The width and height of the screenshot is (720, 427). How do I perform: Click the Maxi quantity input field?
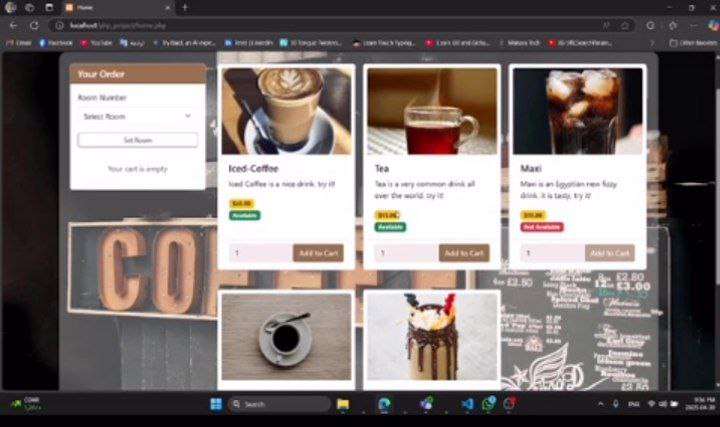click(x=550, y=253)
